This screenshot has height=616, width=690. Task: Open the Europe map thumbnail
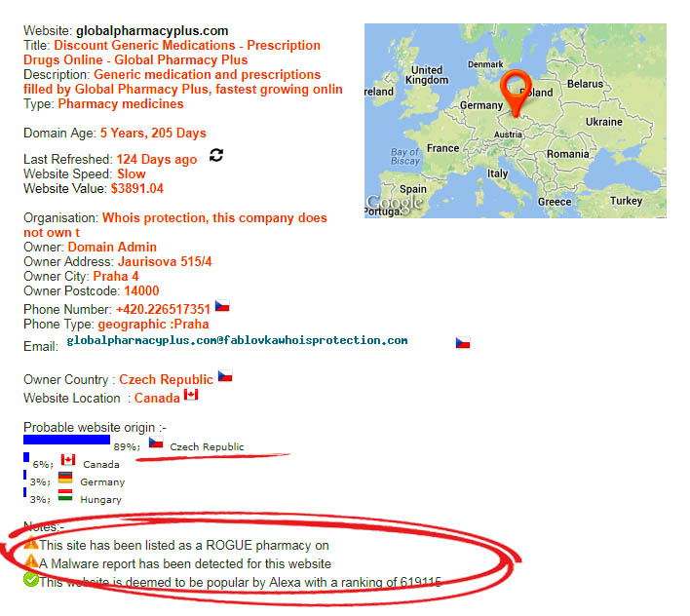point(516,121)
